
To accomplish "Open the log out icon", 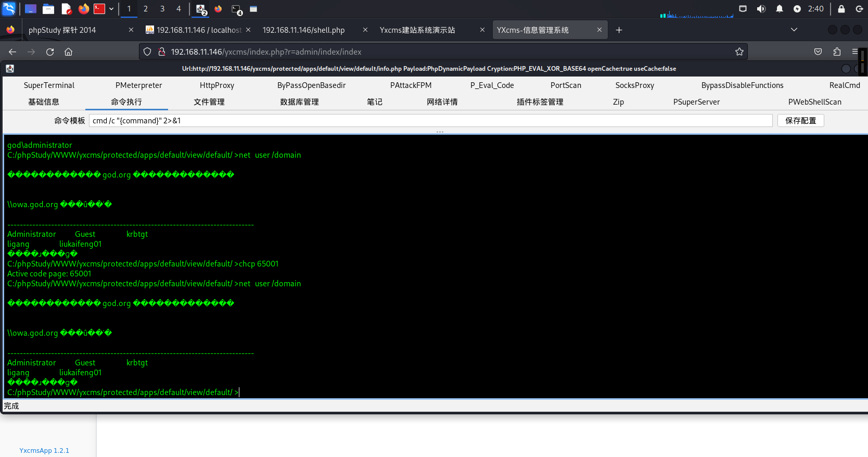I will [859, 9].
